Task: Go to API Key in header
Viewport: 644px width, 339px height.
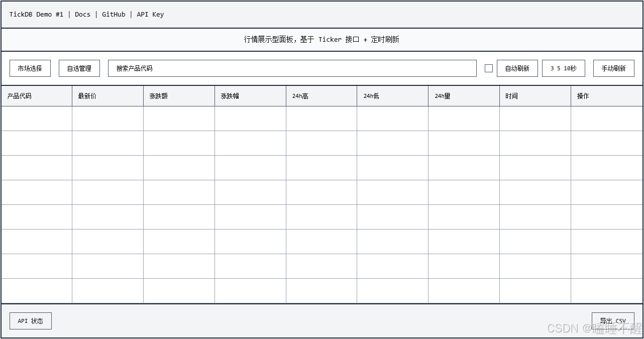Action: pyautogui.click(x=150, y=15)
